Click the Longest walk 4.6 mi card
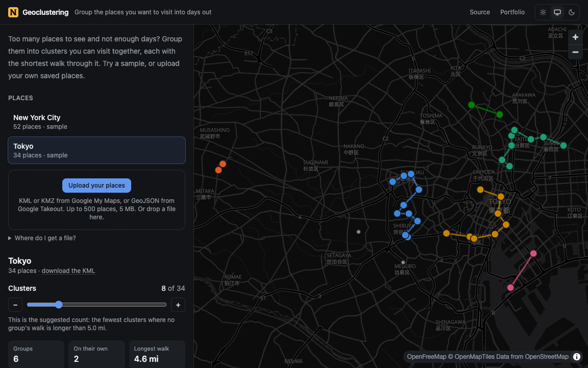Image resolution: width=588 pixels, height=368 pixels. tap(157, 354)
